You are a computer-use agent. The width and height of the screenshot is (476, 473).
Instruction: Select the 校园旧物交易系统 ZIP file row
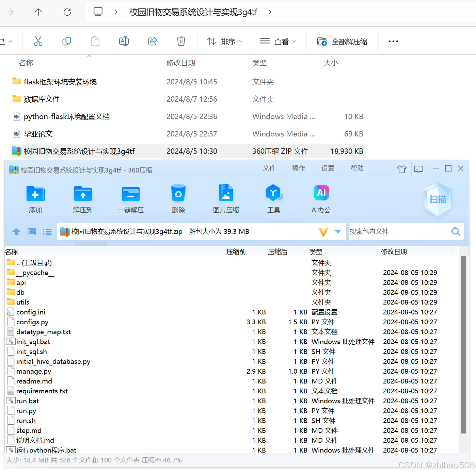187,151
